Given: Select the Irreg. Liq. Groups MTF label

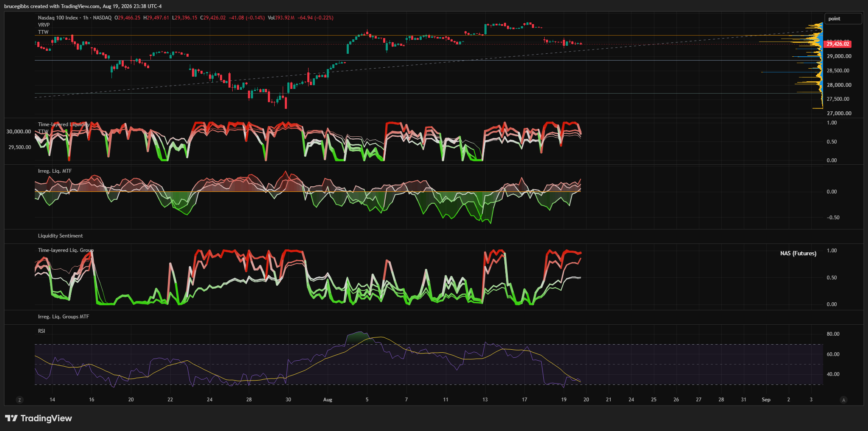Looking at the screenshot, I should (x=64, y=317).
